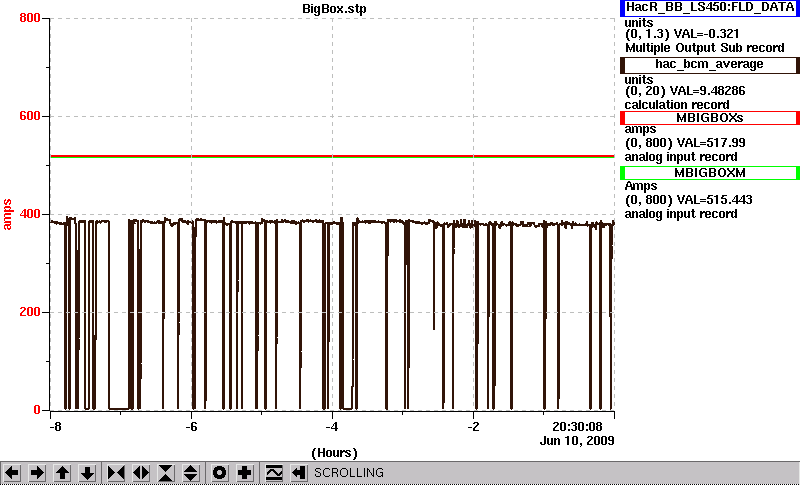Click the red MBIGBOXs trace line
This screenshot has height=485, width=800.
point(332,156)
